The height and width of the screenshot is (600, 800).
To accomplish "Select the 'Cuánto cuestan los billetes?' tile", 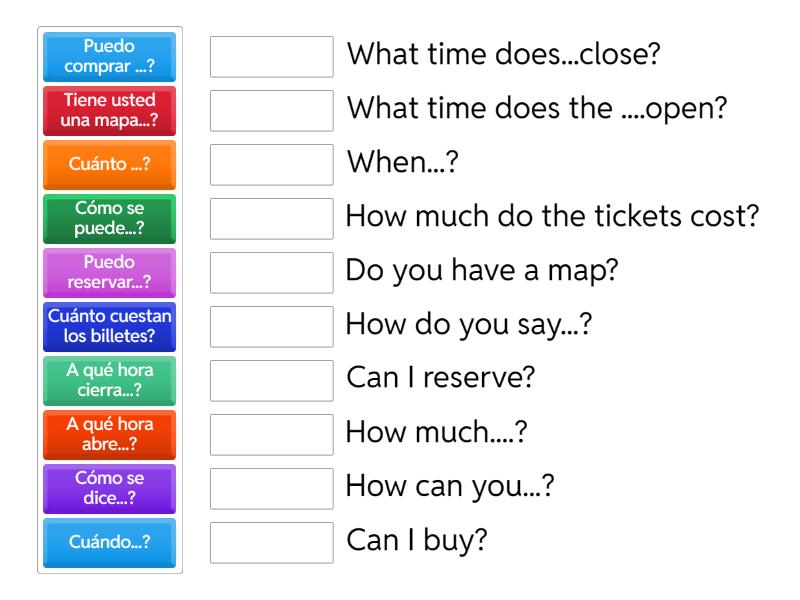I will 110,327.
